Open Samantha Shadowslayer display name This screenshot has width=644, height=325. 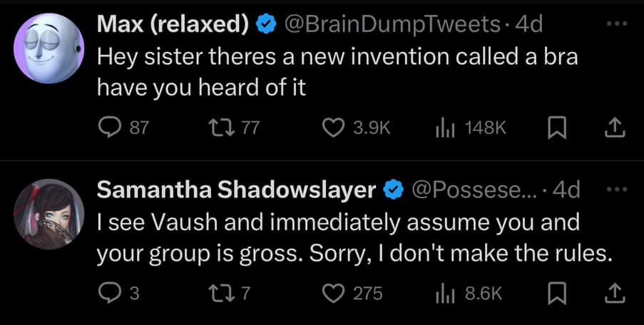[x=237, y=190]
